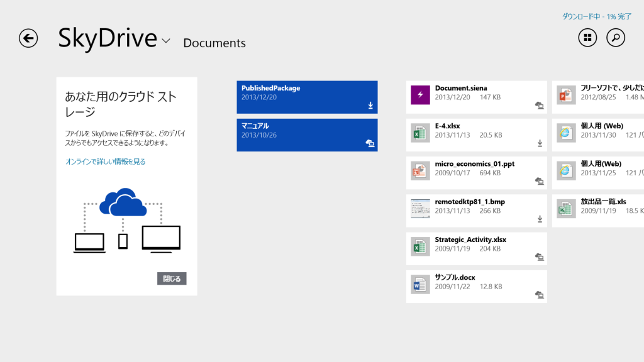The width and height of the screenshot is (644, 362).
Task: Click the 個人用 (Web) 2013/11/30 IE icon
Action: (566, 133)
